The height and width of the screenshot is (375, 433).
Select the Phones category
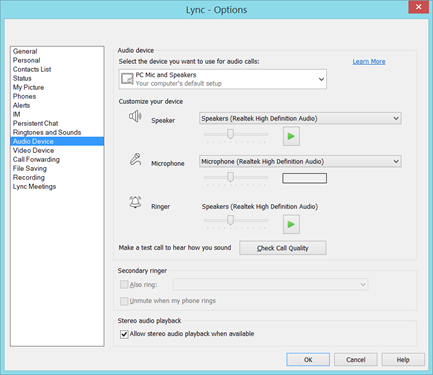[x=57, y=96]
